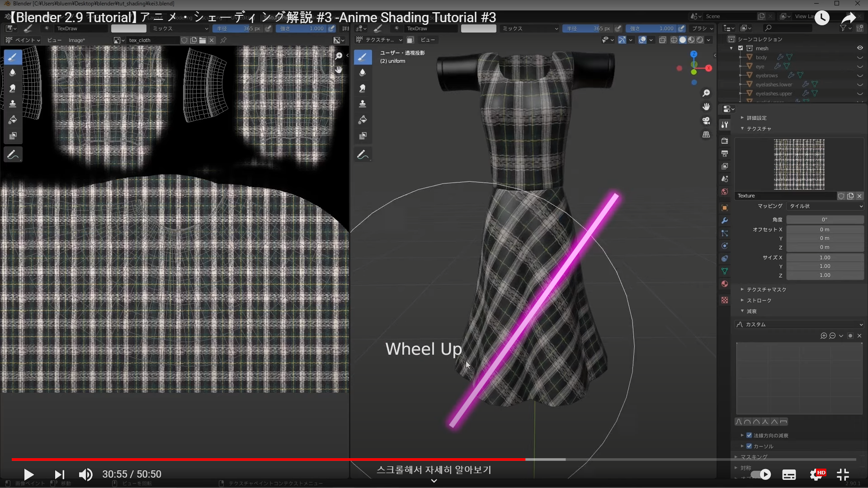This screenshot has height=488, width=868.
Task: Select the Smear tool in 3D viewport
Action: pyautogui.click(x=362, y=88)
